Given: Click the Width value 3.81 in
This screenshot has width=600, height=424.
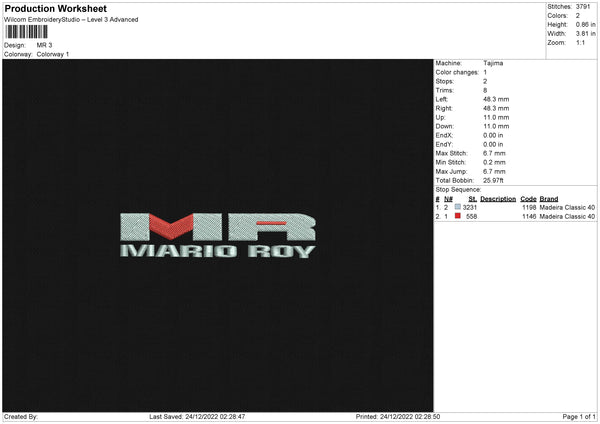Looking at the screenshot, I should pos(585,34).
